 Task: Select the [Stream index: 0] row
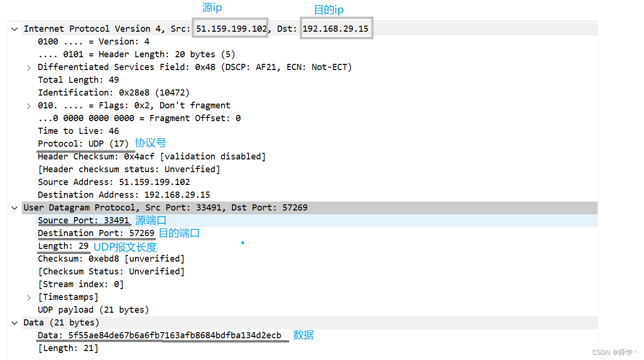pos(81,284)
